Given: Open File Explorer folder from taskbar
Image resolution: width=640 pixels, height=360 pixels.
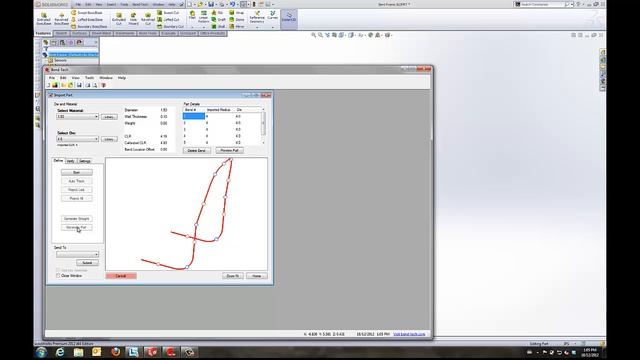Looking at the screenshot, I should coord(78,352).
